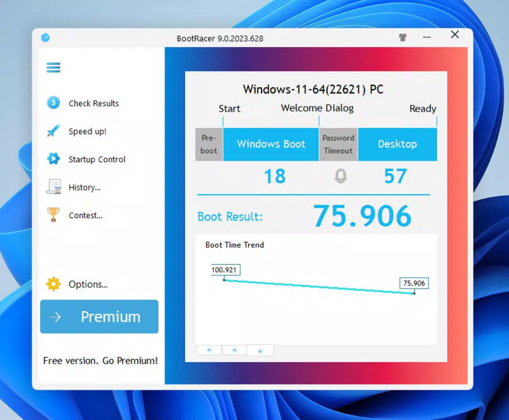Click the password timeout bell icon
The height and width of the screenshot is (420, 509).
pyautogui.click(x=341, y=176)
